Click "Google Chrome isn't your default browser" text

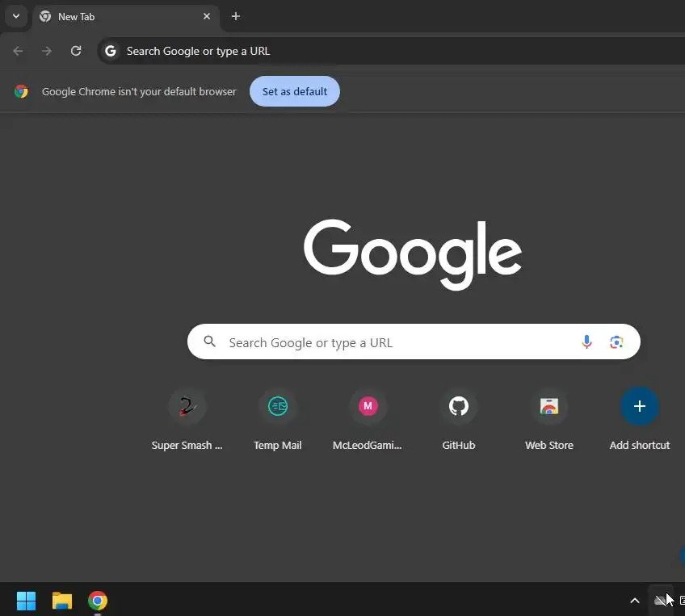(x=139, y=92)
